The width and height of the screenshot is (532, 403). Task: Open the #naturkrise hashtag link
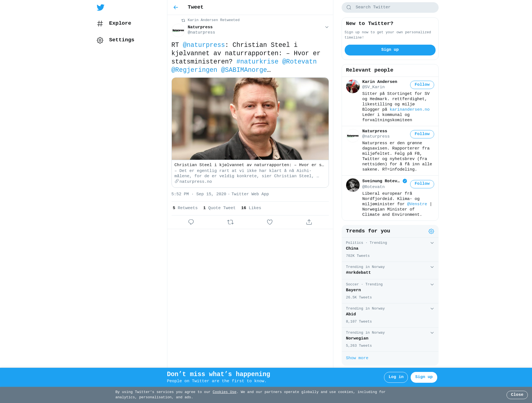(x=257, y=62)
